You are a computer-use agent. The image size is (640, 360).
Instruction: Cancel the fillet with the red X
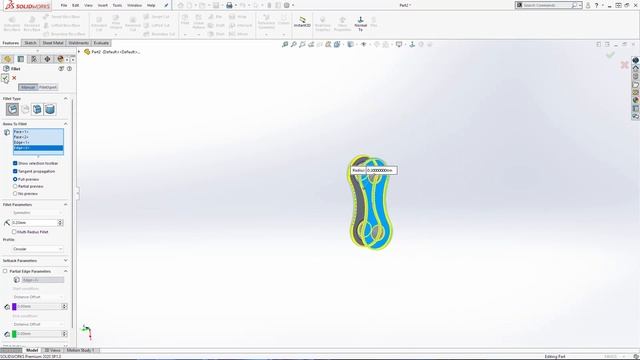point(14,78)
